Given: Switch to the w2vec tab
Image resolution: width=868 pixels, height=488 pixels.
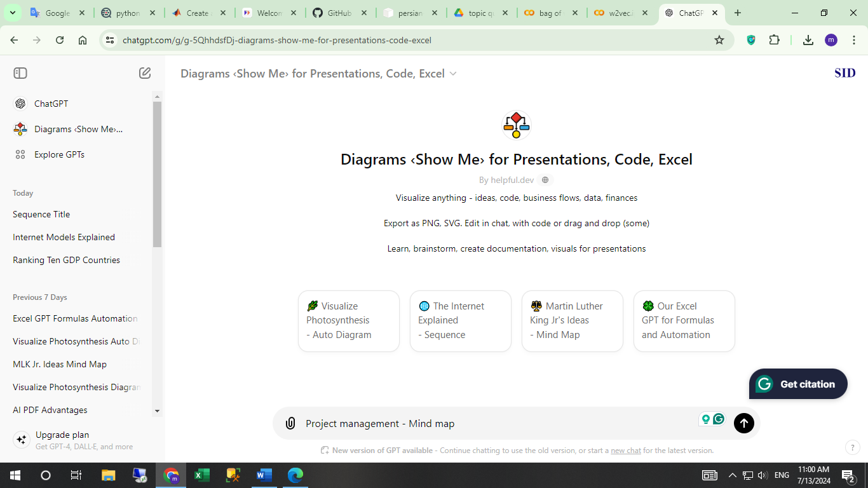Looking at the screenshot, I should click(x=621, y=13).
